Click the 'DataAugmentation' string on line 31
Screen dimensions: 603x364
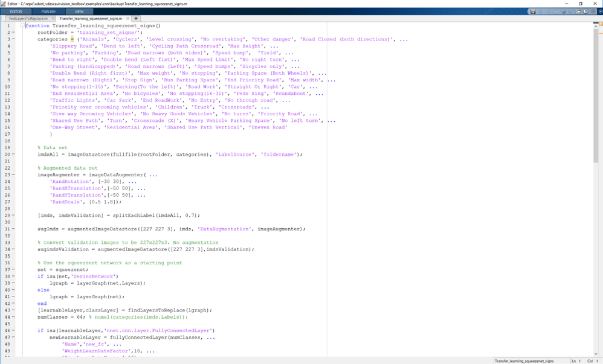click(224, 229)
